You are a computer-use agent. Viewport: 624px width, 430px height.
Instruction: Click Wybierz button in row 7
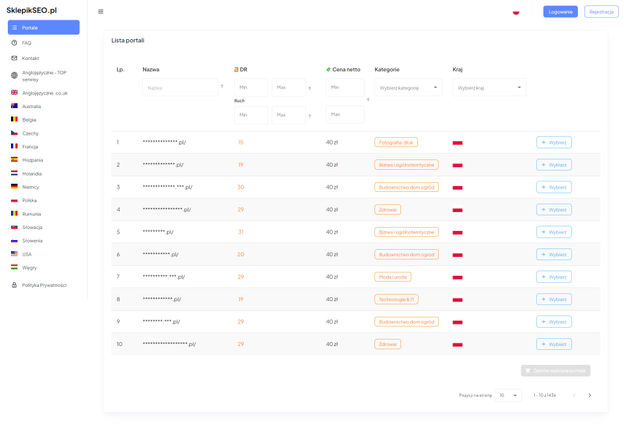point(554,277)
